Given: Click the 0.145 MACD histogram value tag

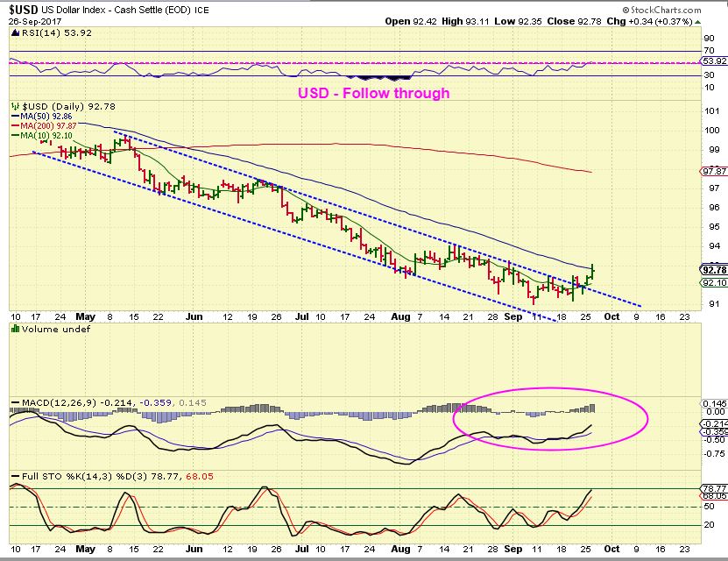Looking at the screenshot, I should (714, 403).
